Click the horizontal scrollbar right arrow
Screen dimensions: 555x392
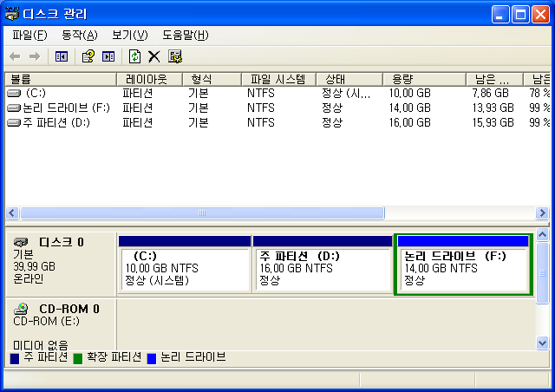point(542,212)
